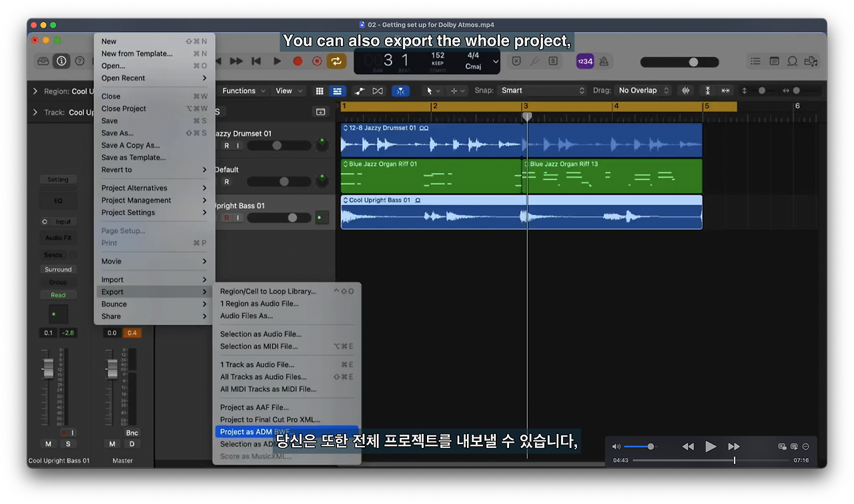Toggle the Solo S button in control bar
The image size is (854, 504).
(553, 61)
